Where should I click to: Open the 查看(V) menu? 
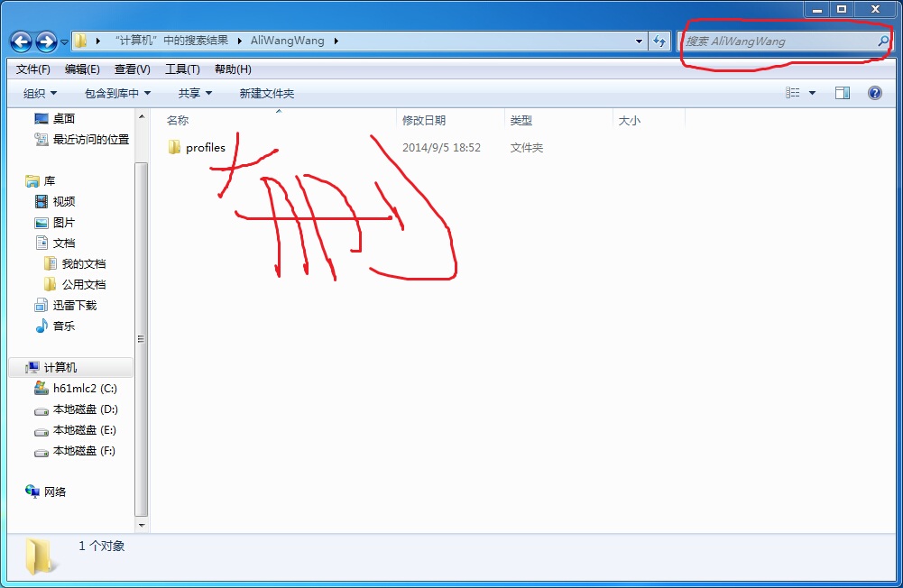tap(133, 69)
